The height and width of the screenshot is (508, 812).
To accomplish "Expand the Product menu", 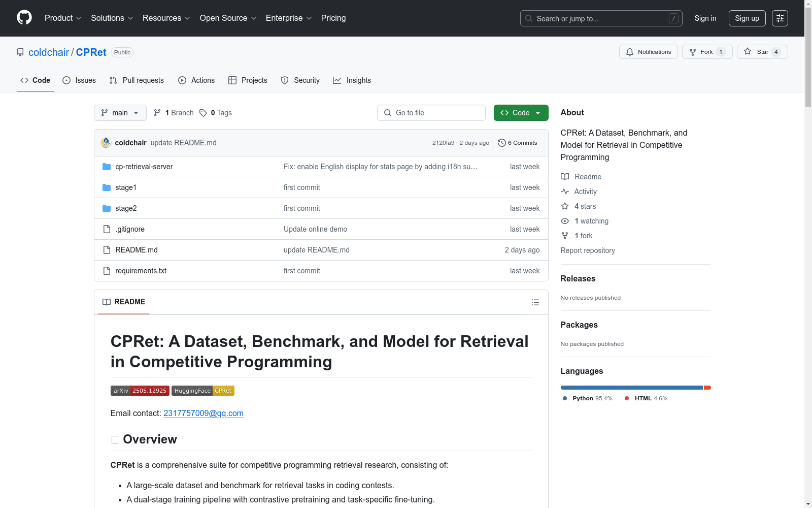I will click(x=63, y=18).
